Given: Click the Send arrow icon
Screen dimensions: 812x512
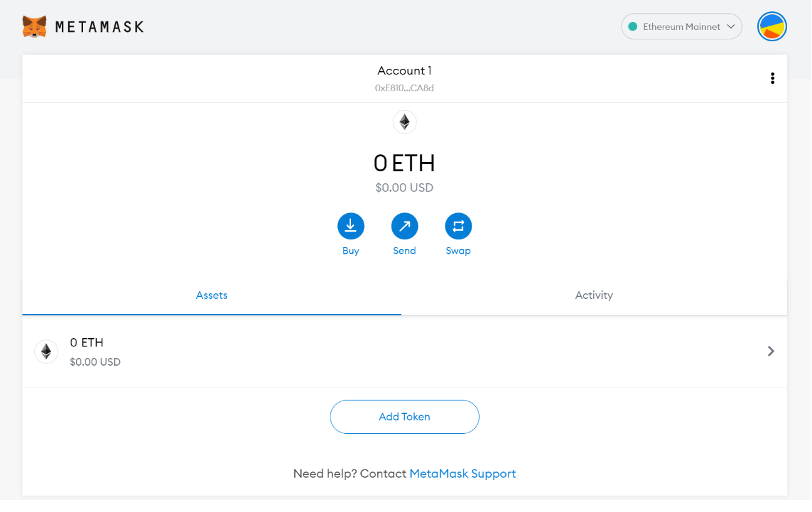Looking at the screenshot, I should pos(404,226).
